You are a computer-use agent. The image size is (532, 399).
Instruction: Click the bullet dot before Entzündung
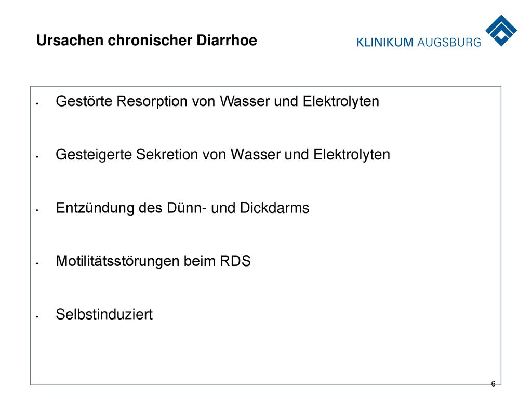pyautogui.click(x=37, y=210)
